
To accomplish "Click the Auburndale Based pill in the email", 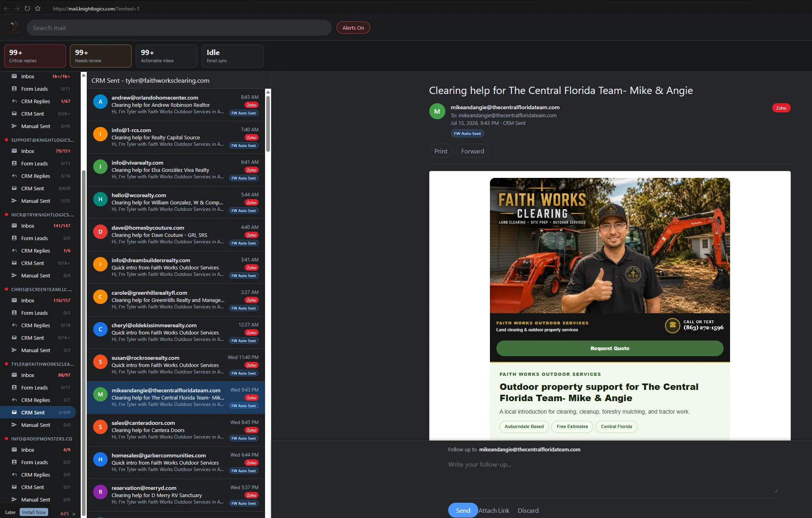I will (x=524, y=426).
